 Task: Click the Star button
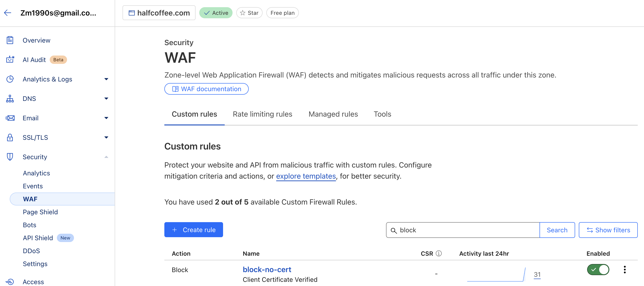[249, 13]
